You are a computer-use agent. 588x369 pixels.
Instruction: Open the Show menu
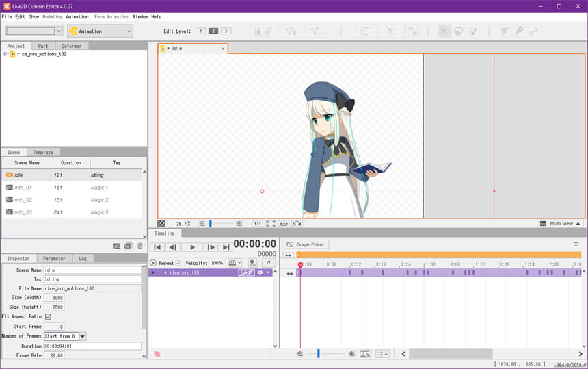[34, 17]
